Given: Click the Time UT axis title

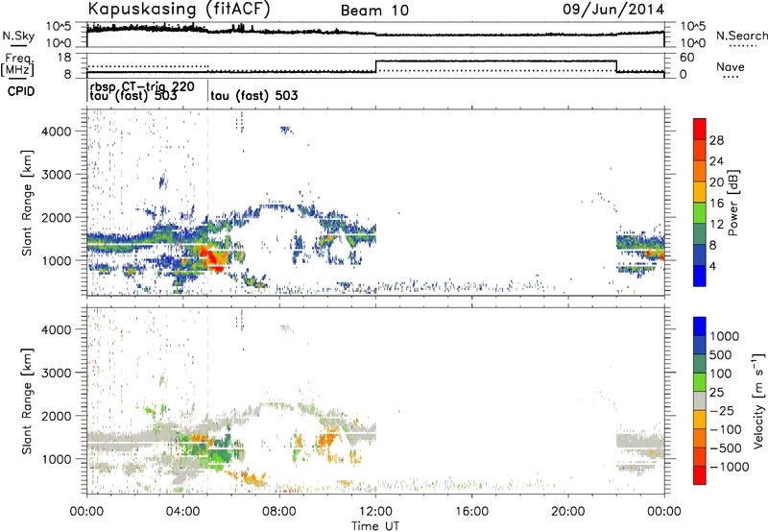Looking at the screenshot, I should (x=375, y=526).
